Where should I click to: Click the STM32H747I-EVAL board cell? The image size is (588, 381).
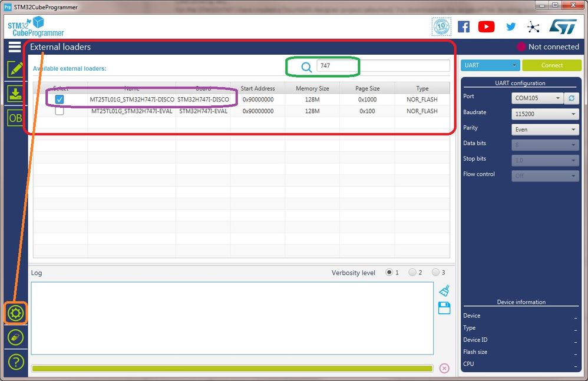click(x=203, y=111)
